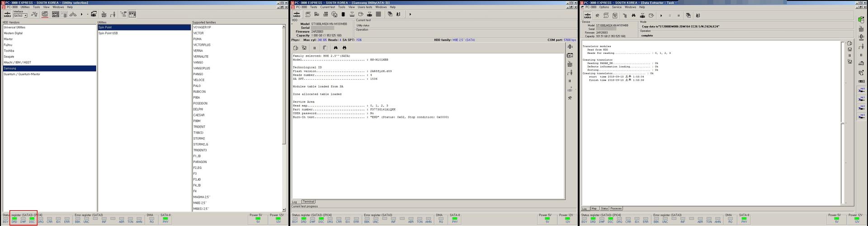The image size is (868, 226).
Task: Select Spin Point USB utility
Action: pos(144,33)
